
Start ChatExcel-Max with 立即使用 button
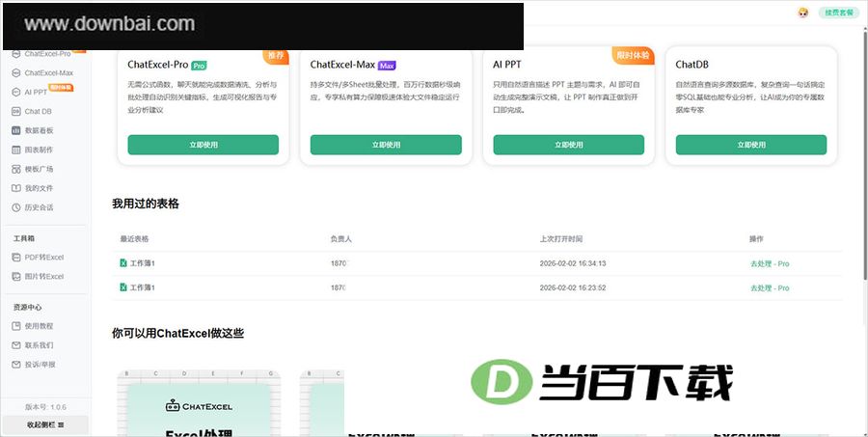tap(386, 145)
